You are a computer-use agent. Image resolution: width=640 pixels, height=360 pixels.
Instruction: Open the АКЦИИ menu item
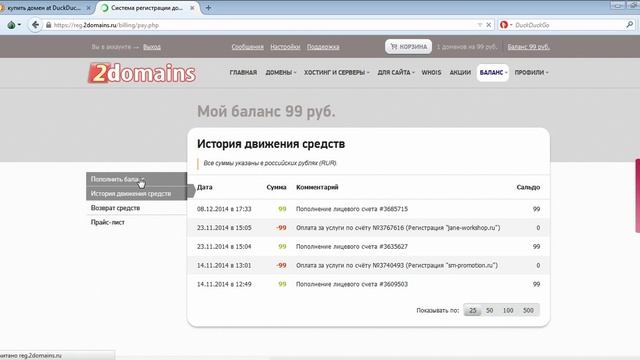click(460, 73)
